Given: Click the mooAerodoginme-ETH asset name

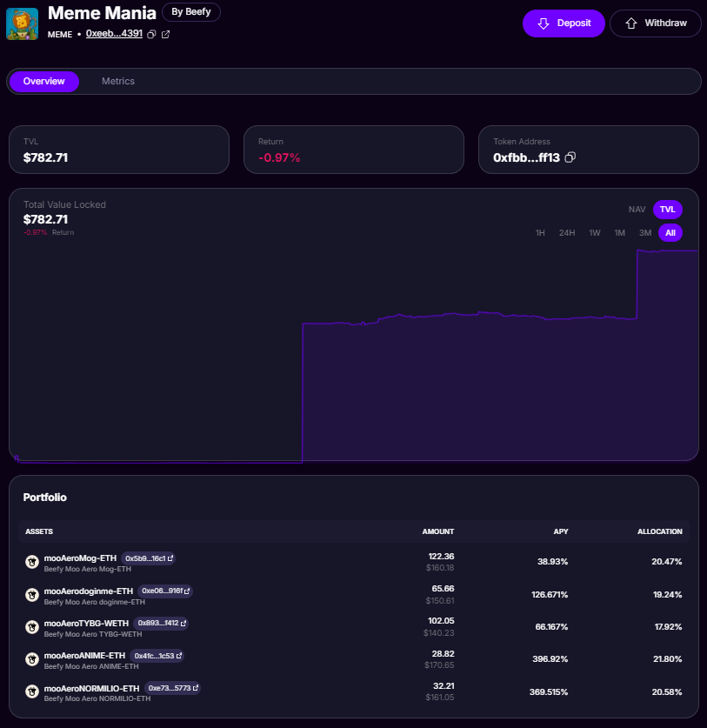Looking at the screenshot, I should pyautogui.click(x=89, y=591).
